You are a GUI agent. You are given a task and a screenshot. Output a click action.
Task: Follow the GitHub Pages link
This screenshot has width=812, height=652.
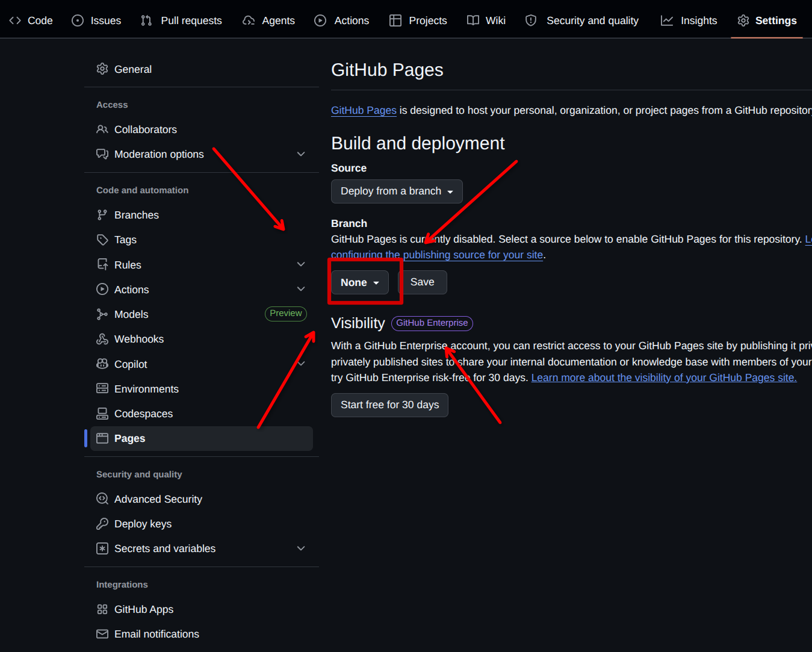(x=364, y=110)
